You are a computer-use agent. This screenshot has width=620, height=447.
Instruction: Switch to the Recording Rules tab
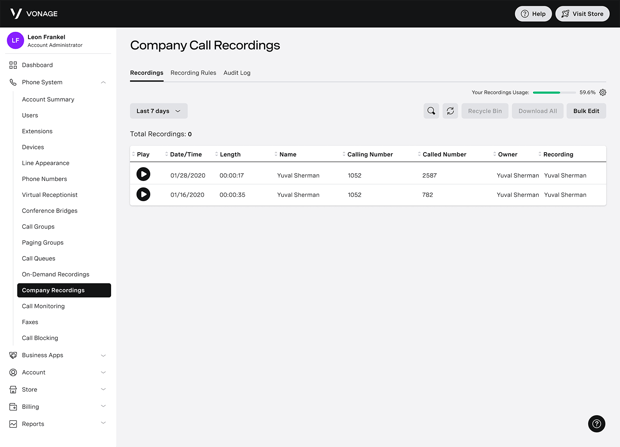[x=193, y=73]
